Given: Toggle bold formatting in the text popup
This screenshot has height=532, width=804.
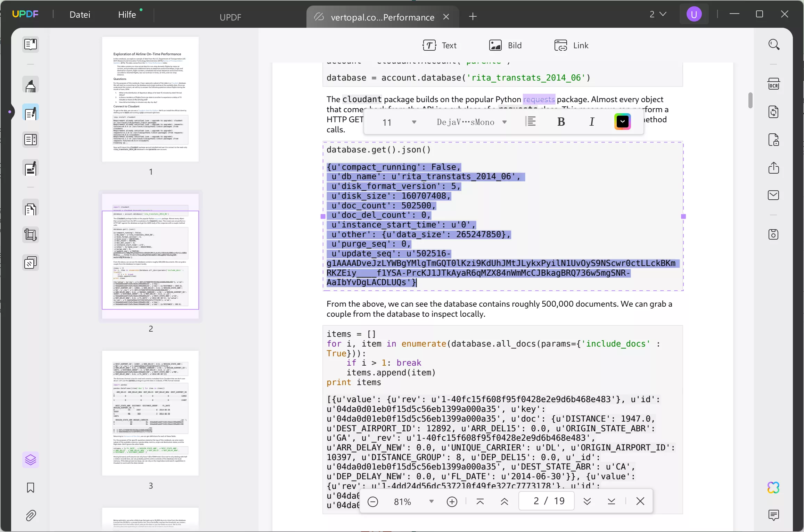Looking at the screenshot, I should point(561,122).
